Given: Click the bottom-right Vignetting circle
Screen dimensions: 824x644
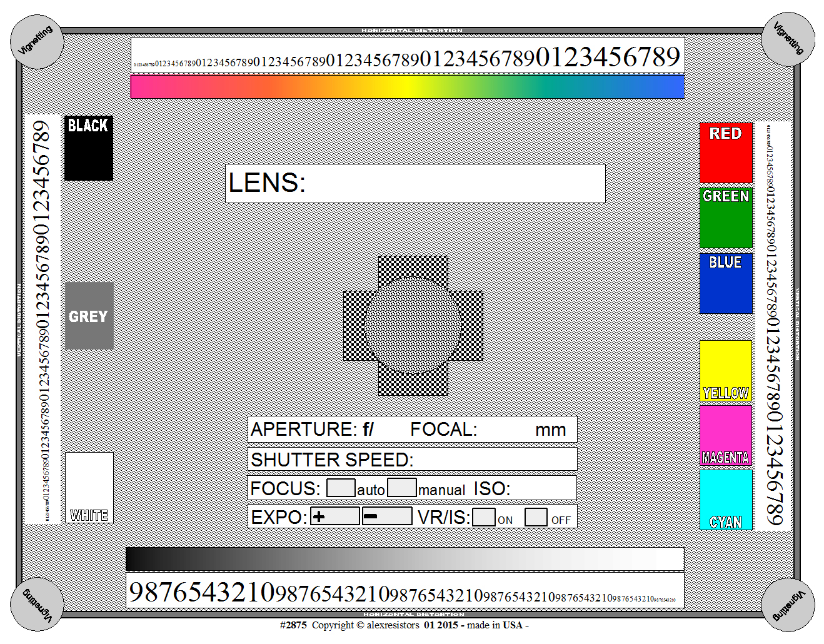Looking at the screenshot, I should pyautogui.click(x=788, y=605).
